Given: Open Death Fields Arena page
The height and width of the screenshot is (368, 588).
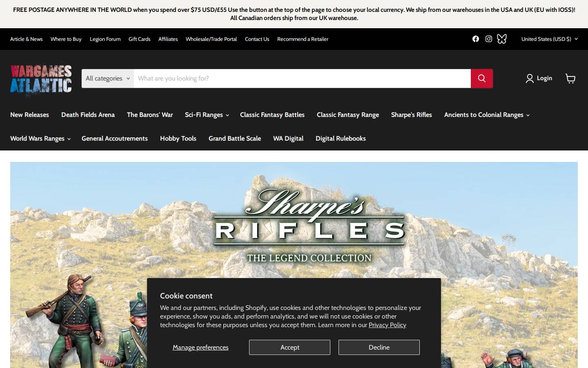Looking at the screenshot, I should [x=88, y=115].
